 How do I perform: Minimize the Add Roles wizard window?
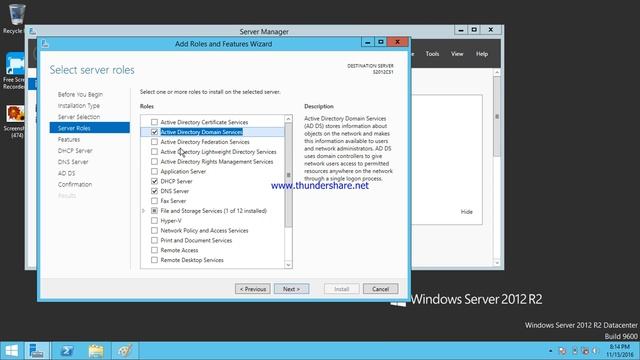tap(367, 42)
